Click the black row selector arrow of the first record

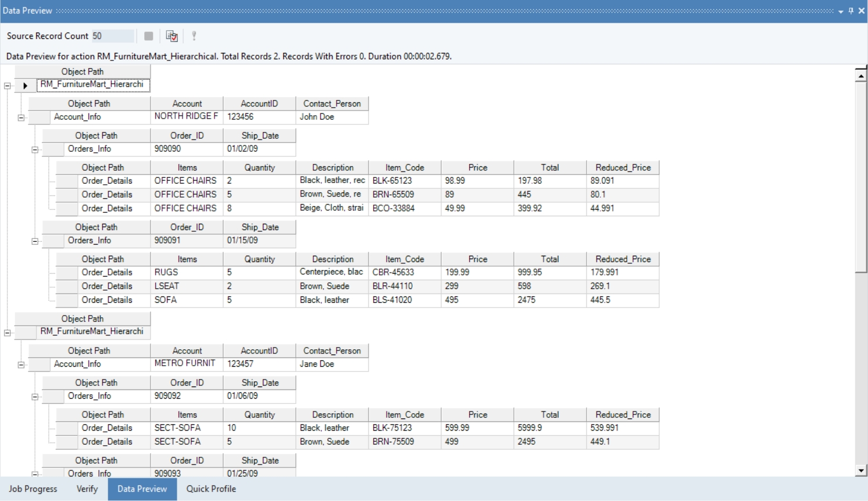(x=25, y=85)
